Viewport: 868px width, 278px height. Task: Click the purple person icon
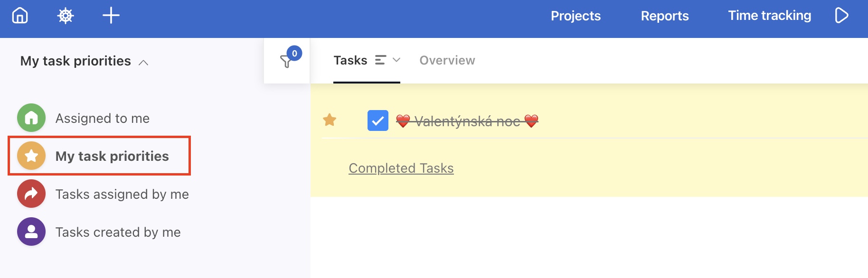[31, 232]
